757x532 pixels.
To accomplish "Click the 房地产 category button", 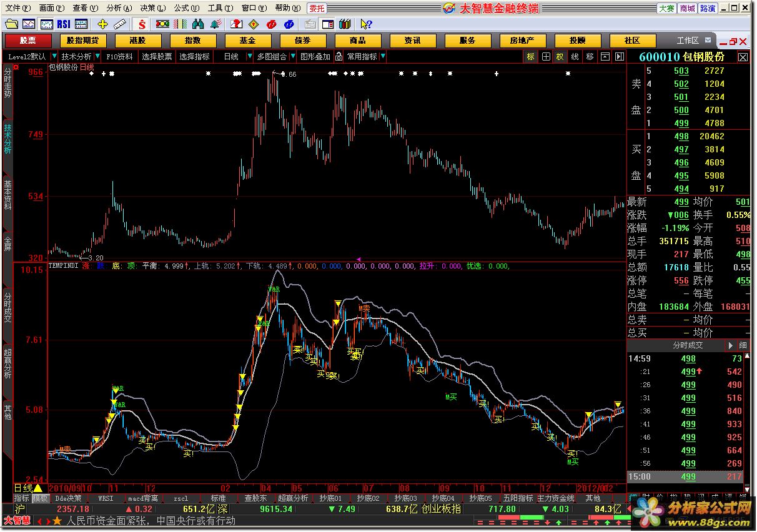I will 522,41.
